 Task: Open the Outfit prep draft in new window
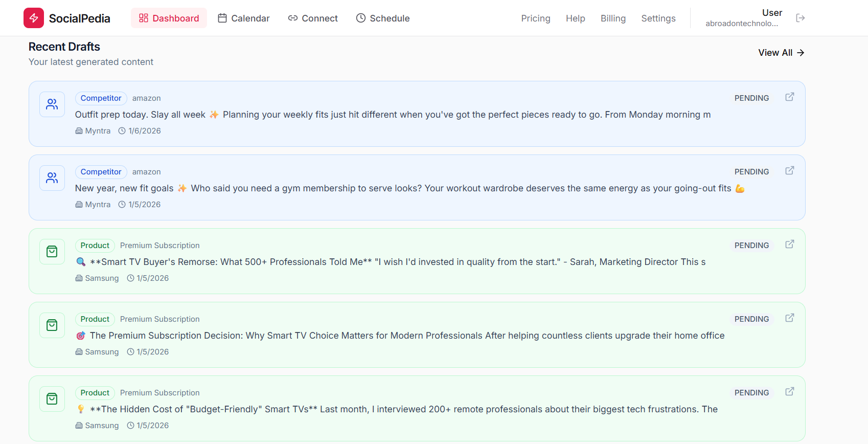[x=790, y=97]
